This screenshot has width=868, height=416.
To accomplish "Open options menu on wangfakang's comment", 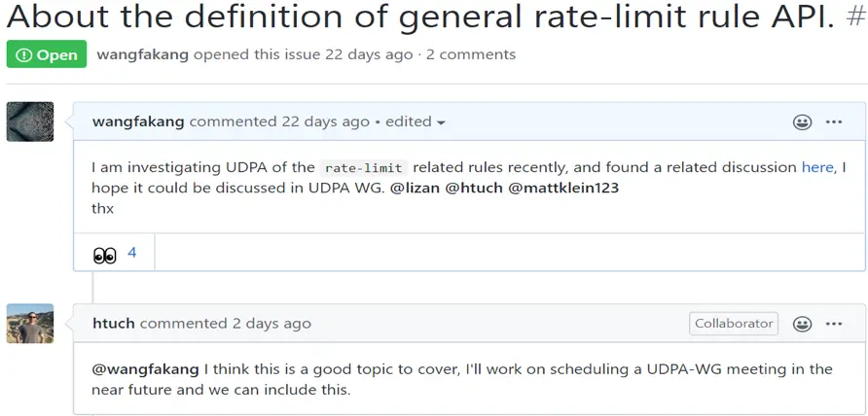I will point(834,122).
